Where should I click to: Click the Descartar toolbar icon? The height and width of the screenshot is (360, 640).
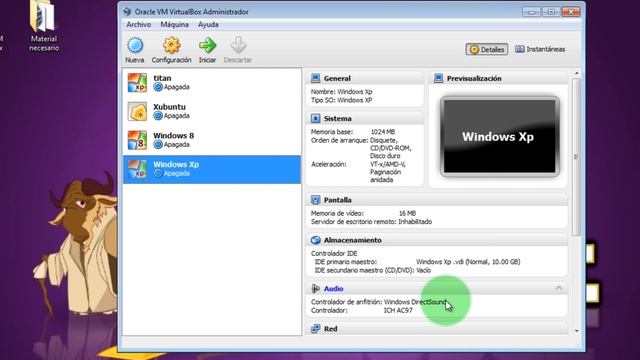coord(238,45)
